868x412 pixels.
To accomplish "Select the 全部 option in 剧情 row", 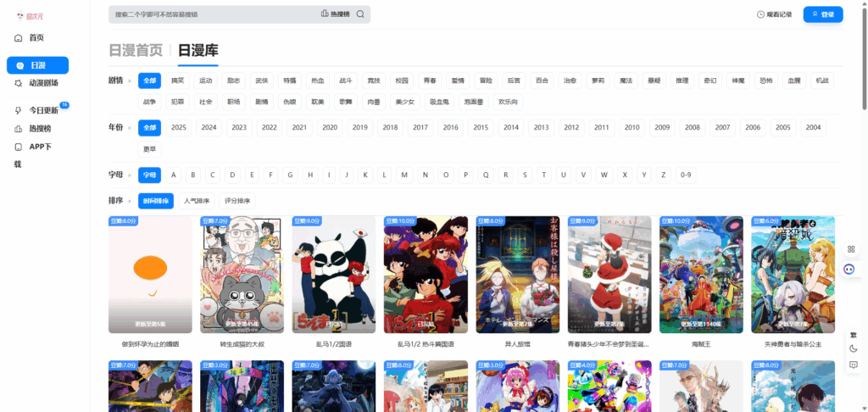I will pos(149,81).
